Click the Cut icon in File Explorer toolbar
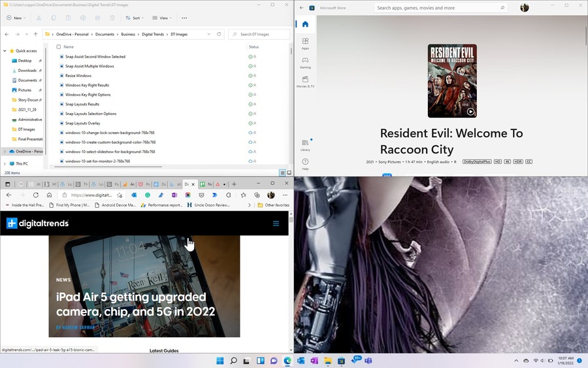 coord(39,18)
